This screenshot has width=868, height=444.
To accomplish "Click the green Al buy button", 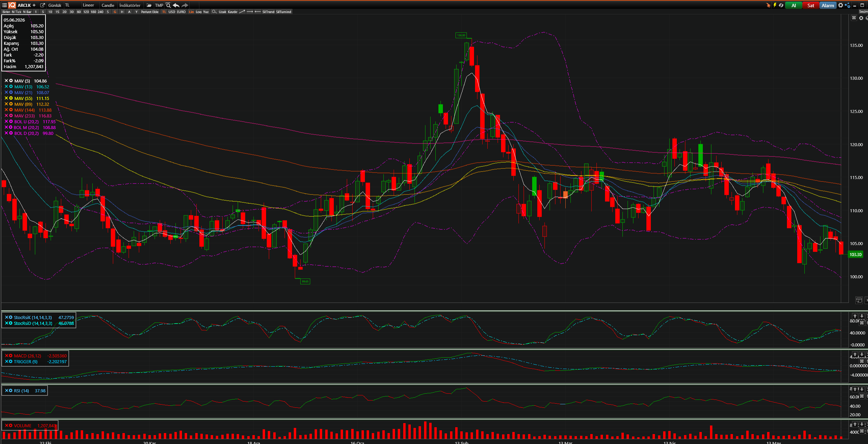I will (794, 5).
